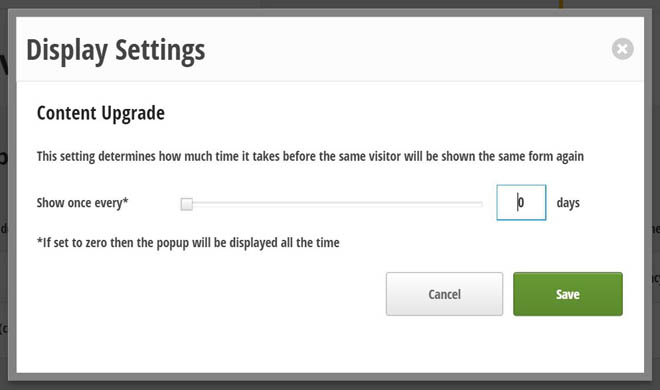
Task: Click the Display Settings title text
Action: (x=116, y=50)
